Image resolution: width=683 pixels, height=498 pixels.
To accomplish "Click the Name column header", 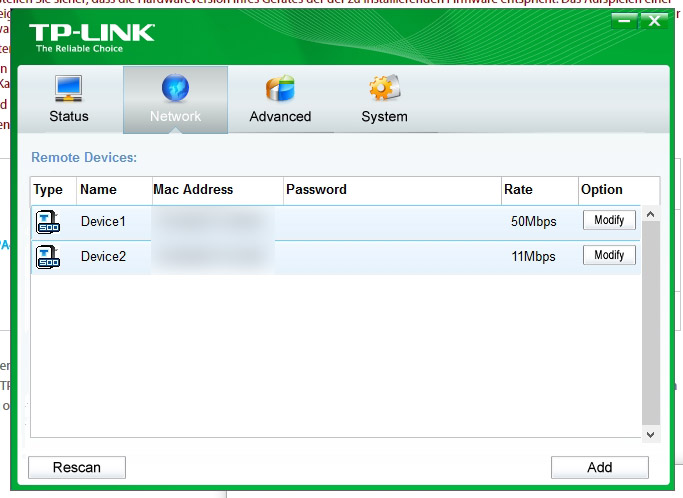I will coord(98,189).
